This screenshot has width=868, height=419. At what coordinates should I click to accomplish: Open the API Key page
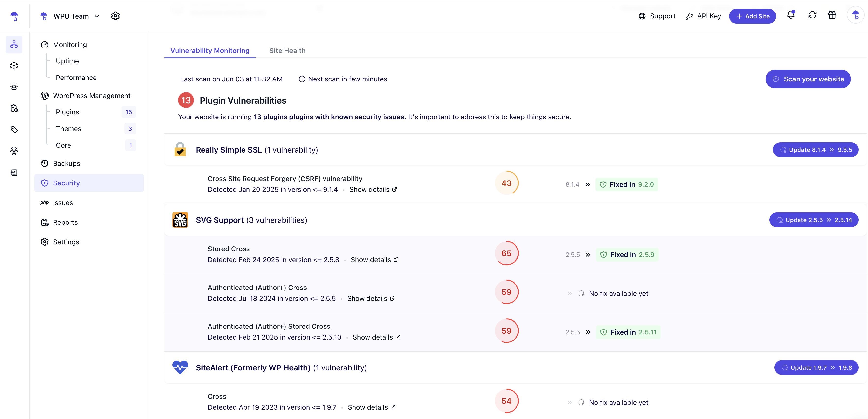coord(703,16)
